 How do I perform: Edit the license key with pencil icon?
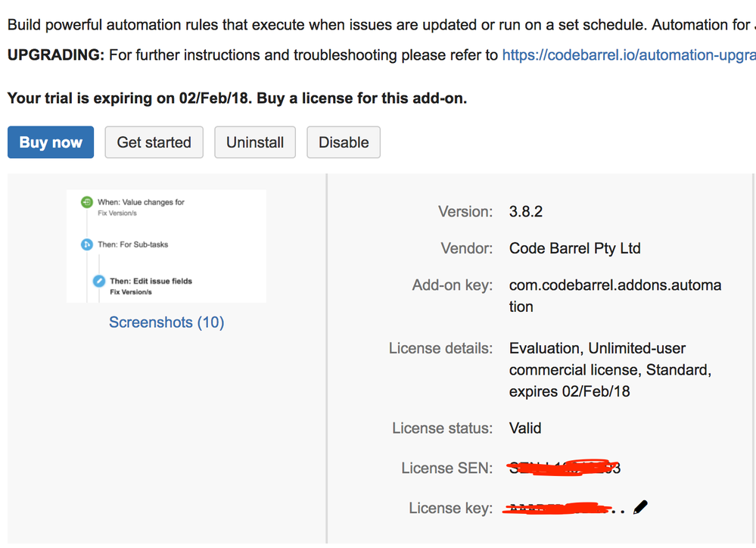pos(640,507)
